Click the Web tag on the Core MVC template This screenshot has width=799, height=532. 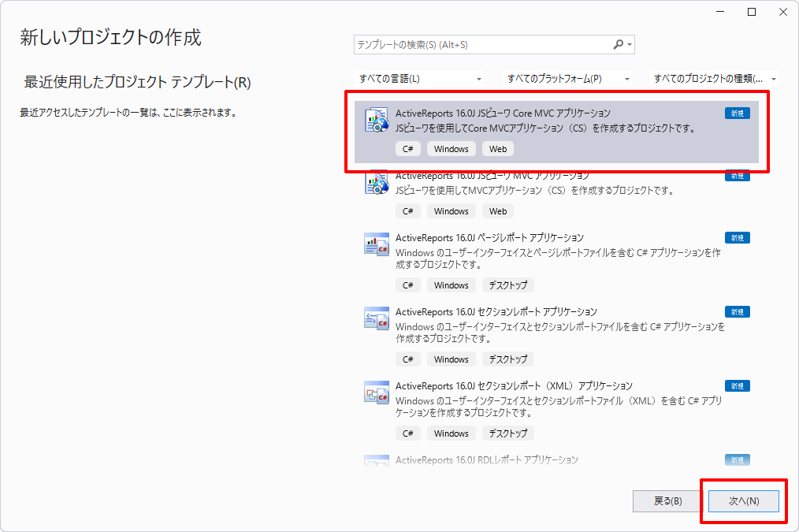(x=498, y=149)
